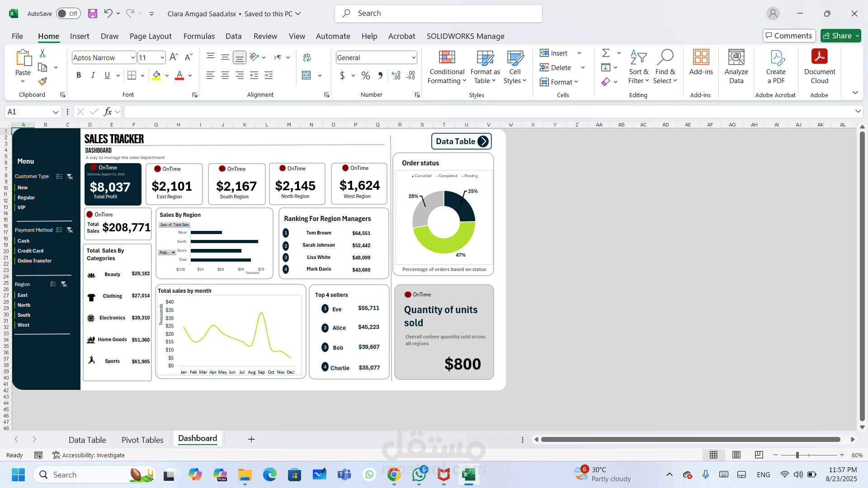Open the Comments pane
868x488 pixels.
pos(789,36)
